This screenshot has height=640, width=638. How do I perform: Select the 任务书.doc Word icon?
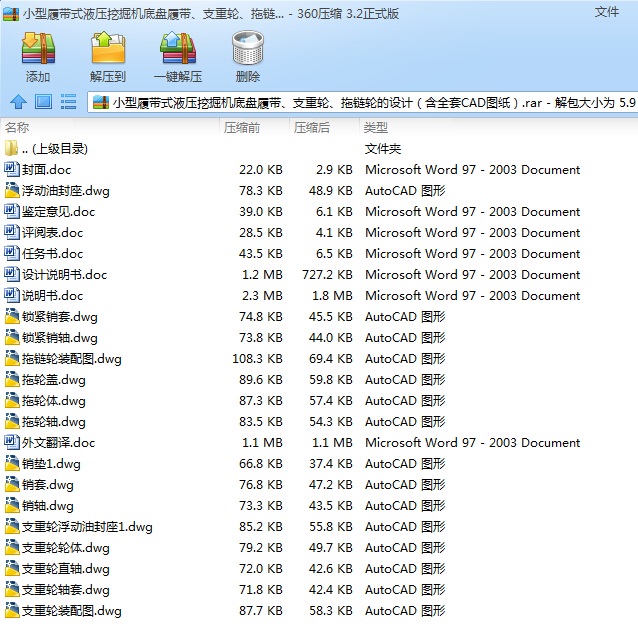11,253
